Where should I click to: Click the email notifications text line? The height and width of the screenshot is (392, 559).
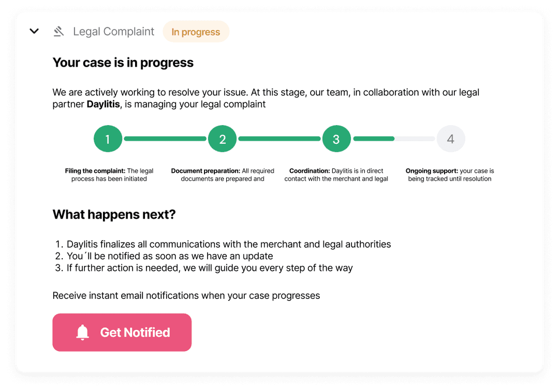click(x=186, y=296)
